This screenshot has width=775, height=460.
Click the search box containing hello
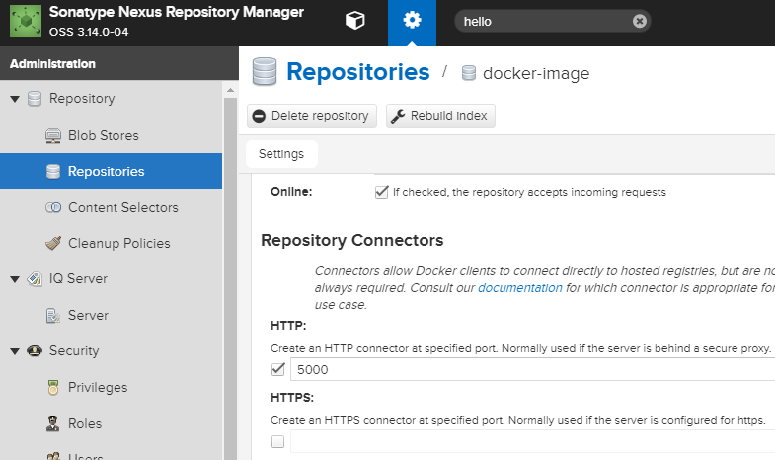coord(552,21)
